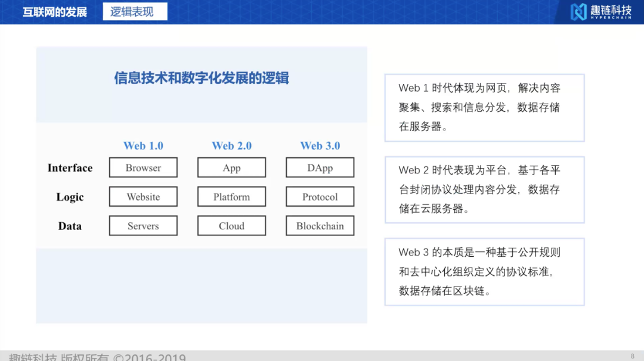Click the slide title 信息技术和数字化发展的逻辑
644x361 pixels.
(x=201, y=78)
